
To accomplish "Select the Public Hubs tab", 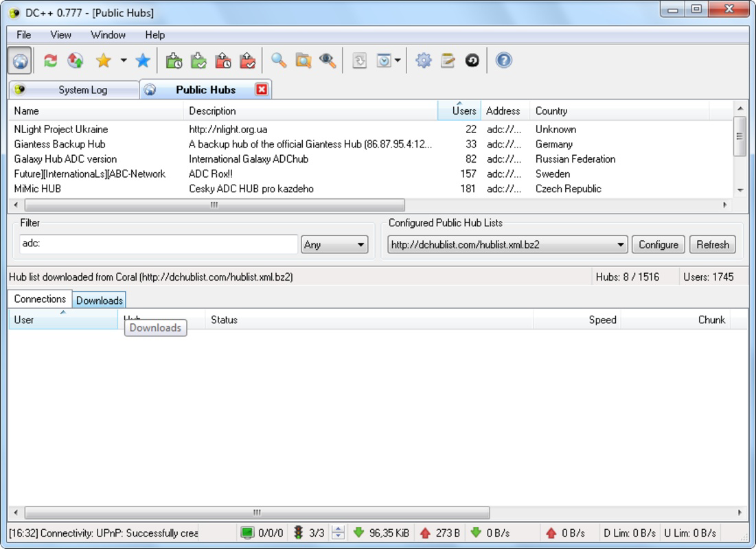I will [205, 90].
